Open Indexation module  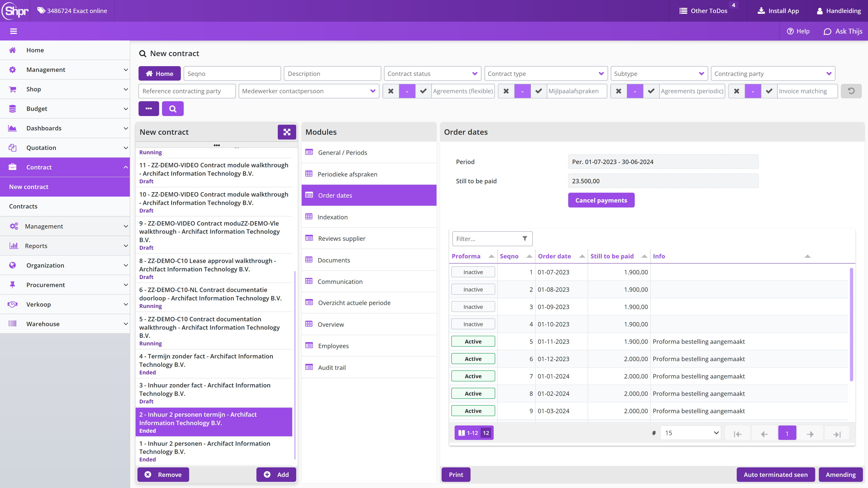tap(369, 217)
